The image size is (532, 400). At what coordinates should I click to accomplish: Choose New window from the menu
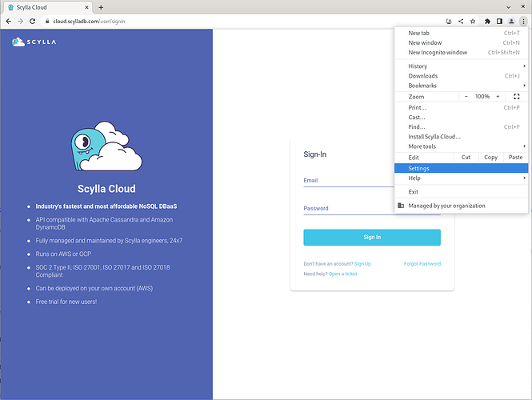tap(461, 42)
